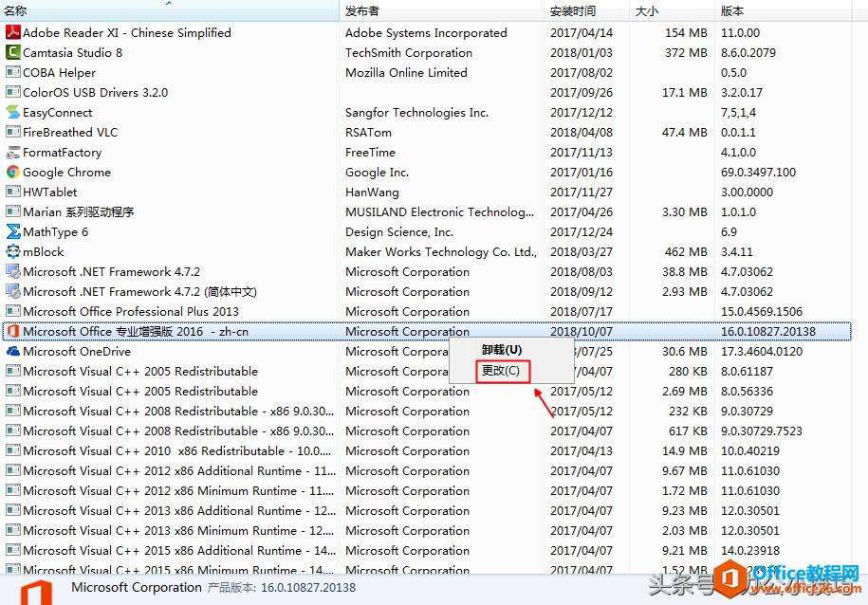The width and height of the screenshot is (868, 605).
Task: Click the mBlock application icon
Action: pos(11,251)
